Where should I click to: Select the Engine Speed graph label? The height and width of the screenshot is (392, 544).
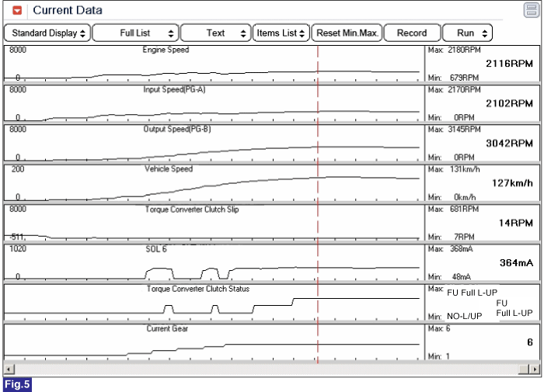pos(166,50)
